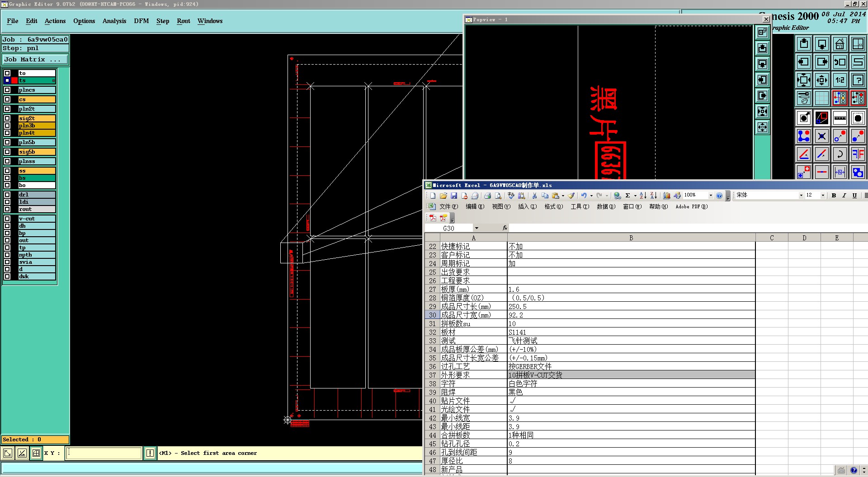Expand the Undo history dropdown arrow in Excel
The width and height of the screenshot is (868, 477).
click(591, 196)
